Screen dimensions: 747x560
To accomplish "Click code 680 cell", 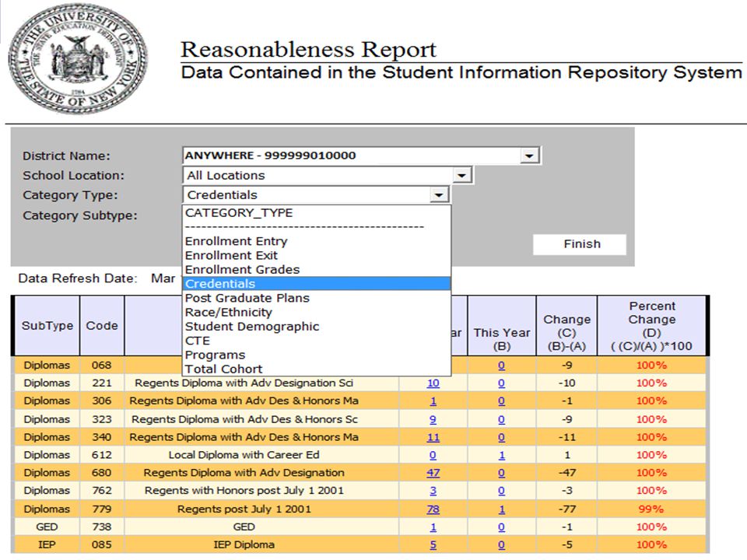I will [102, 473].
